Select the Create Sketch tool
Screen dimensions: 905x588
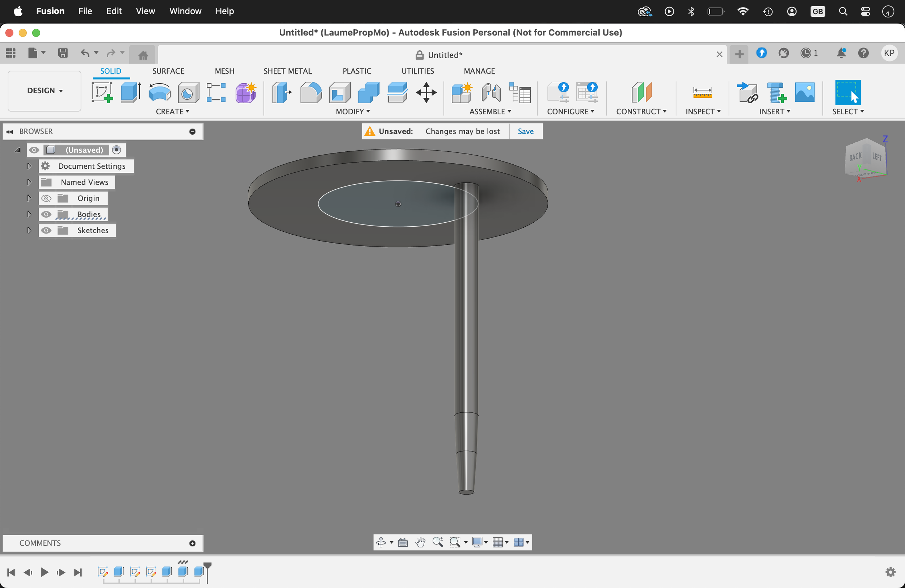pos(102,93)
